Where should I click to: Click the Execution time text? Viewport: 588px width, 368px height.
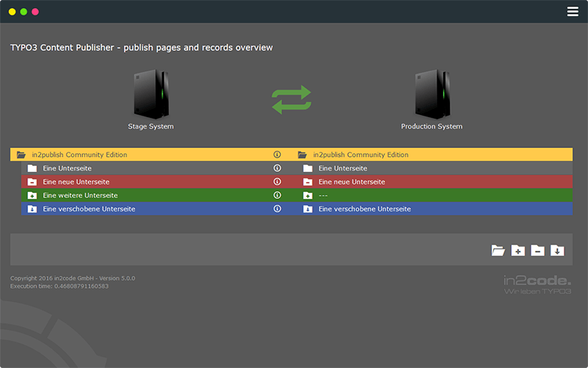(x=60, y=286)
